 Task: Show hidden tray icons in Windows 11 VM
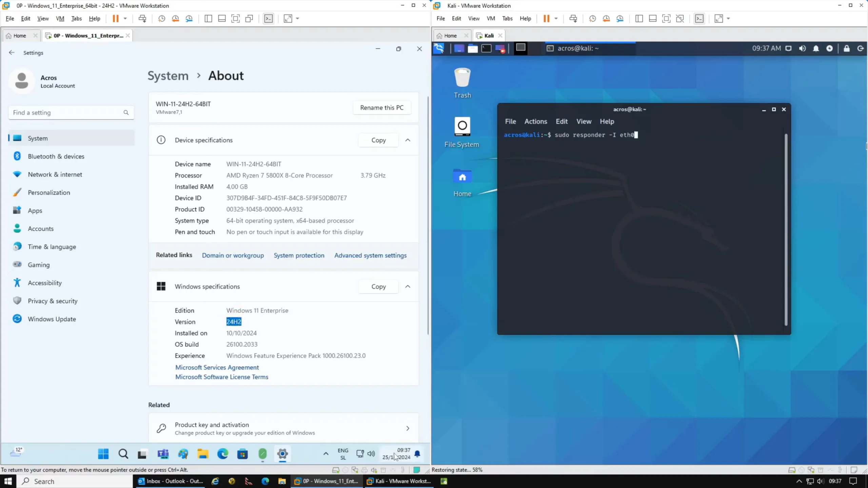325,454
